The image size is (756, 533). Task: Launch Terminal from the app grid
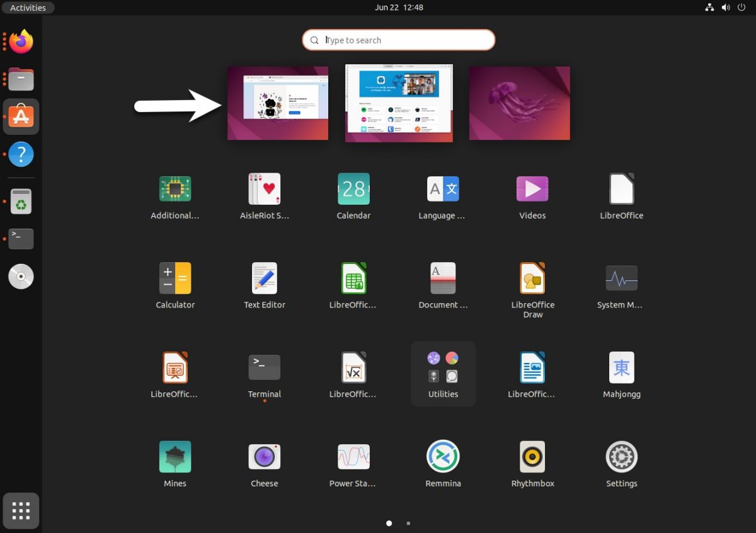265,375
